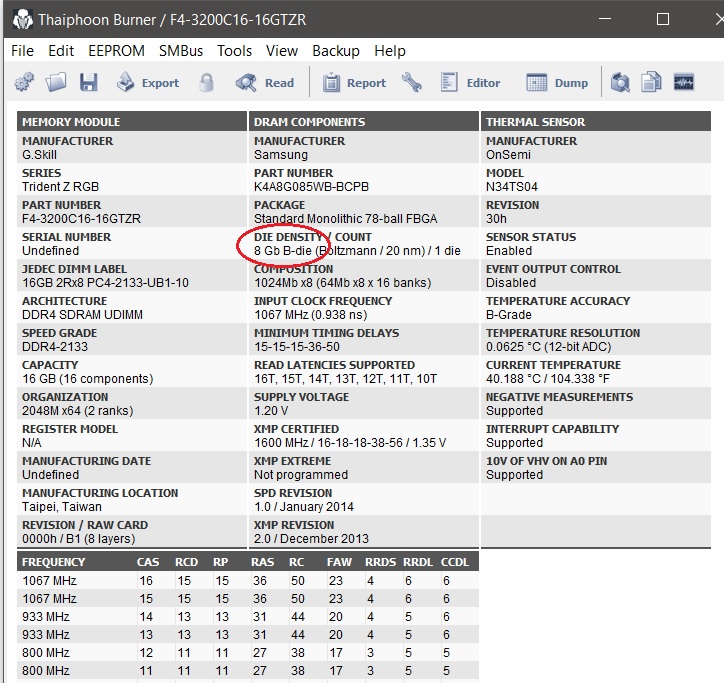Select composition 1024Mb x8 value

click(342, 283)
